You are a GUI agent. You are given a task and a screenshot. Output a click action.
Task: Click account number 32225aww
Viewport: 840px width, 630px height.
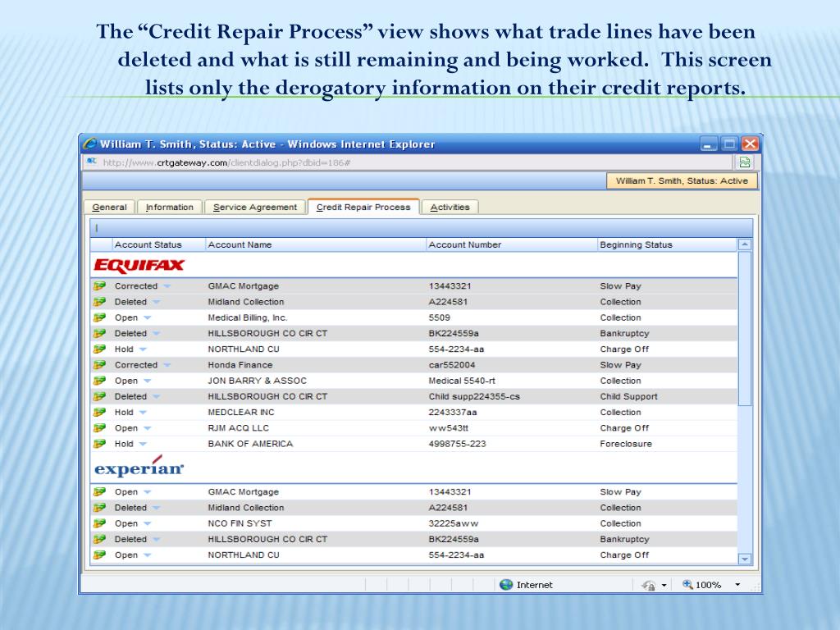453,523
